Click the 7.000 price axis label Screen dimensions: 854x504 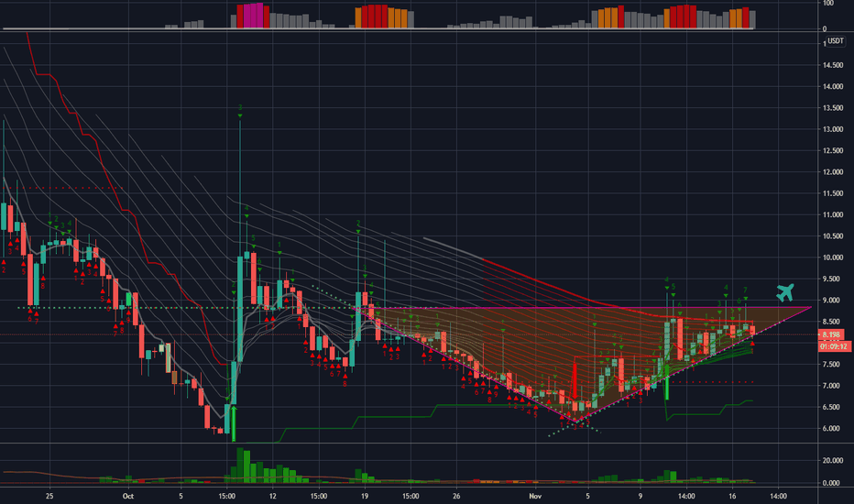tap(833, 386)
